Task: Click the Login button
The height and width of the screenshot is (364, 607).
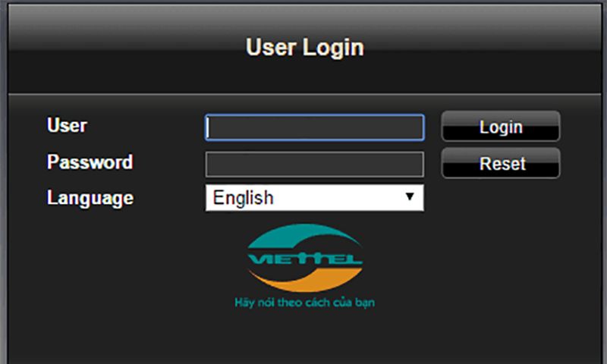Action: pyautogui.click(x=501, y=127)
